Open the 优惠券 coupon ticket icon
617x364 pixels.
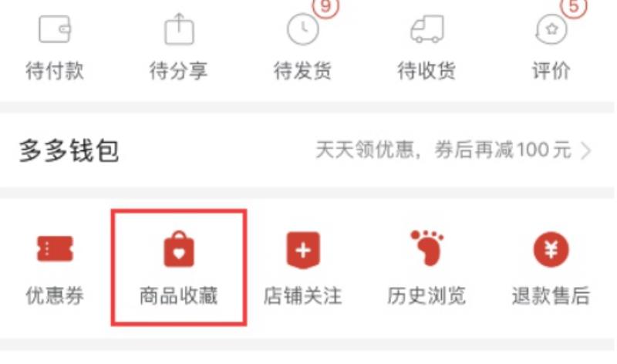55,248
